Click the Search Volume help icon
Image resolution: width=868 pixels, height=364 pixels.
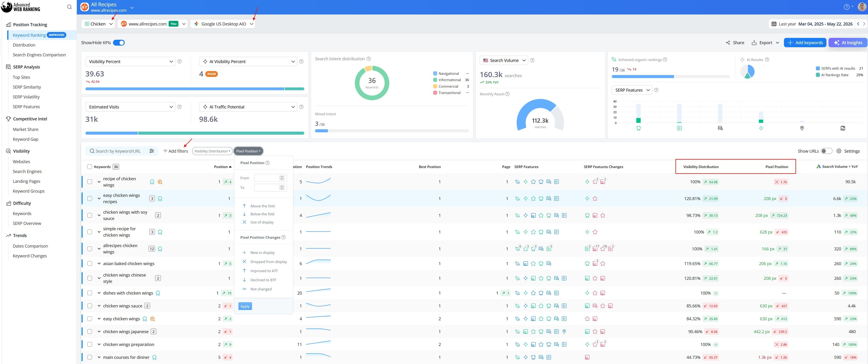coord(532,60)
